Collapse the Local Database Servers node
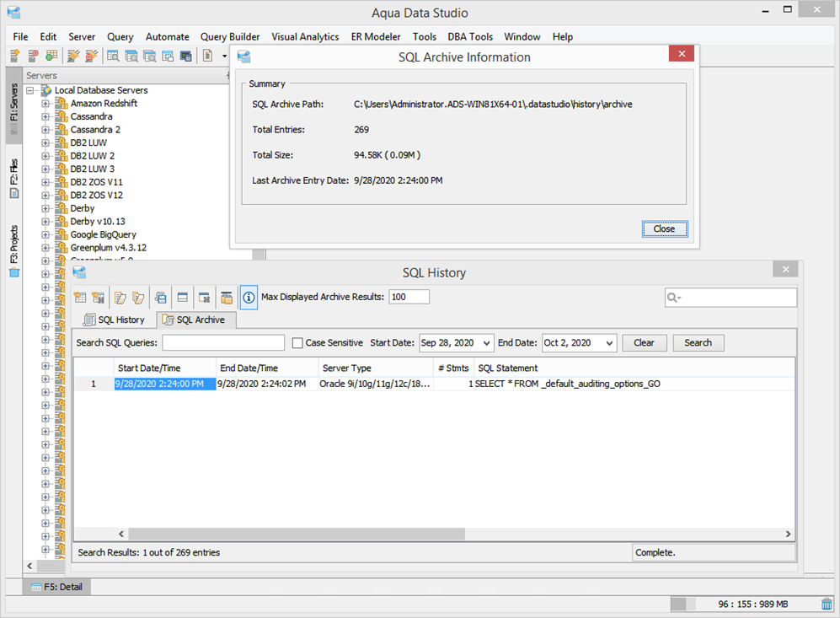Screen dimensions: 840x618 (x=30, y=90)
